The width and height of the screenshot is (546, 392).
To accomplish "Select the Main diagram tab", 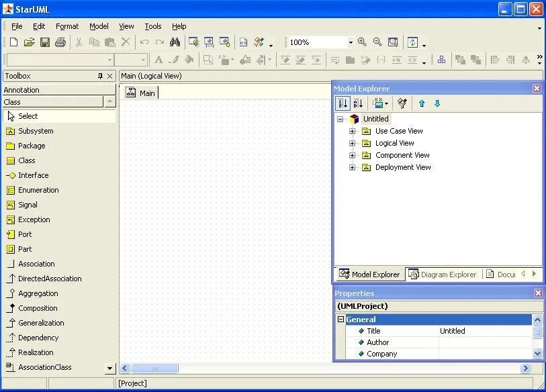I will pyautogui.click(x=140, y=93).
